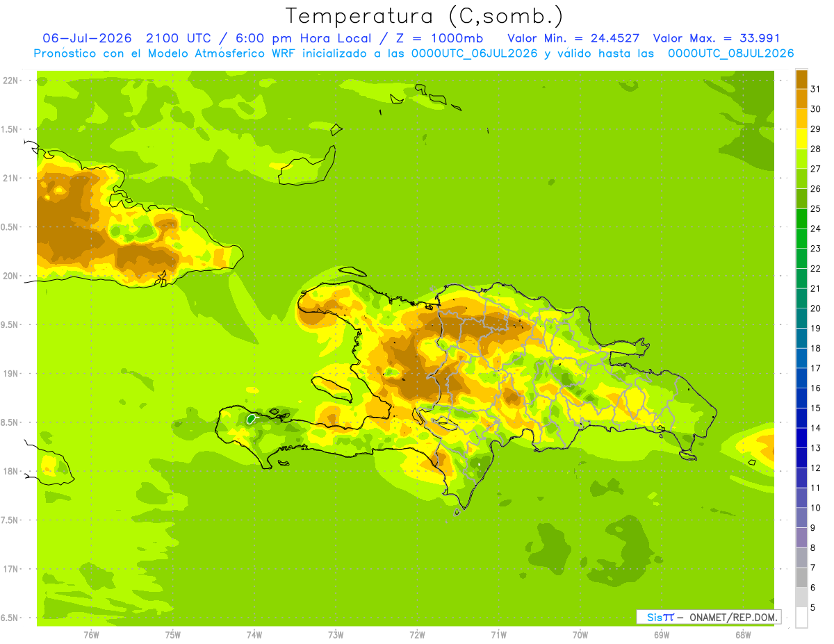Pick the legend color band between 25 and 26
834x644 pixels.
click(x=801, y=199)
